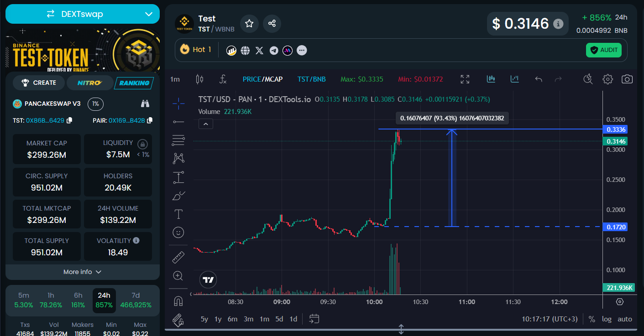Open the chart screenshot camera icon

pyautogui.click(x=627, y=79)
